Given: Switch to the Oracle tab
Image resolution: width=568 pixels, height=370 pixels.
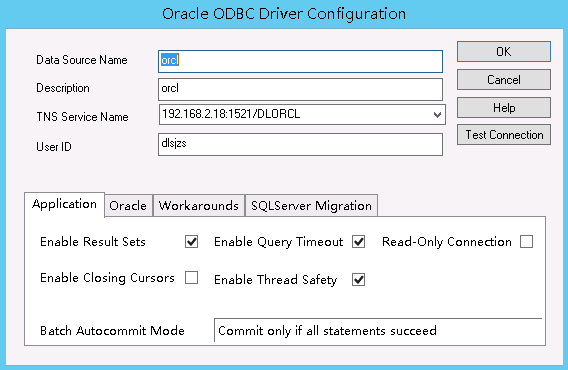Looking at the screenshot, I should tap(128, 205).
